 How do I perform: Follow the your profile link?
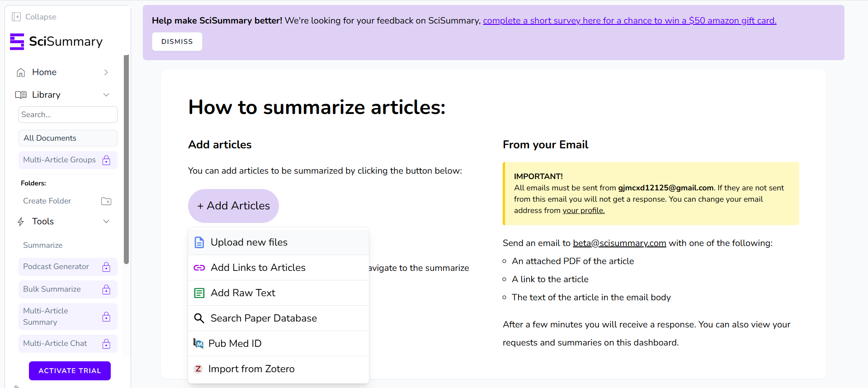[583, 211]
